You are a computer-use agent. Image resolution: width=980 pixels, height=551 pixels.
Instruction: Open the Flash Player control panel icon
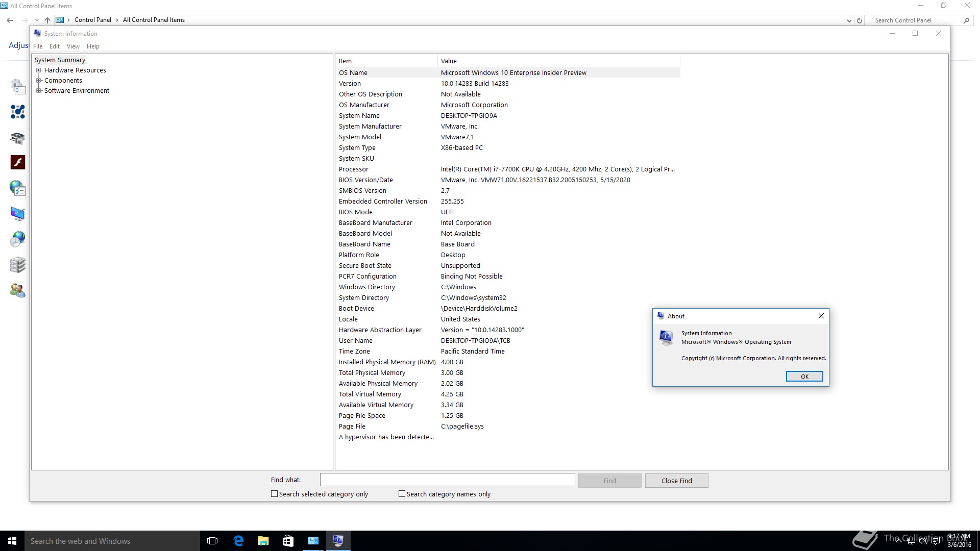click(x=18, y=162)
